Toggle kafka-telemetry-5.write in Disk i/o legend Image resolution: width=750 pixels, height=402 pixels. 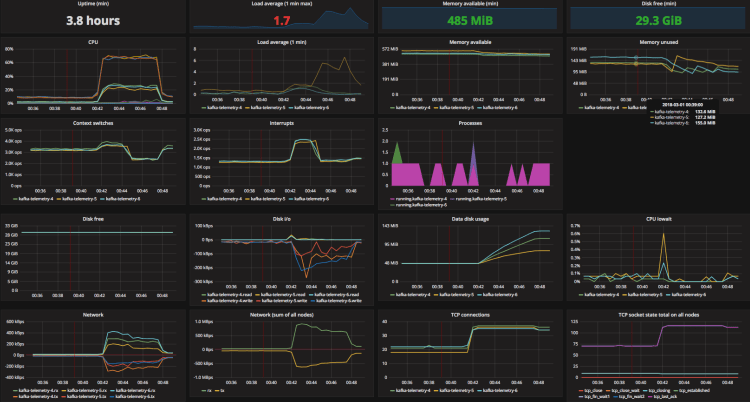tap(284, 301)
